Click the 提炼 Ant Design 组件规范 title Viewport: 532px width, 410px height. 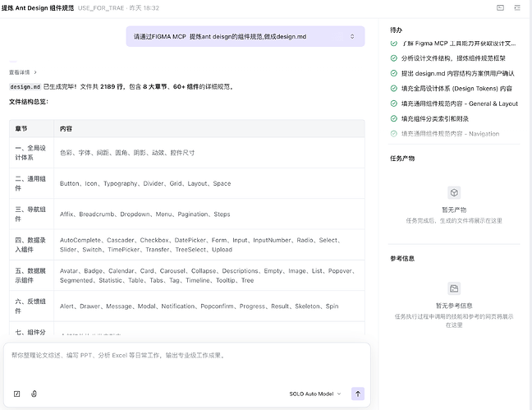(x=38, y=8)
